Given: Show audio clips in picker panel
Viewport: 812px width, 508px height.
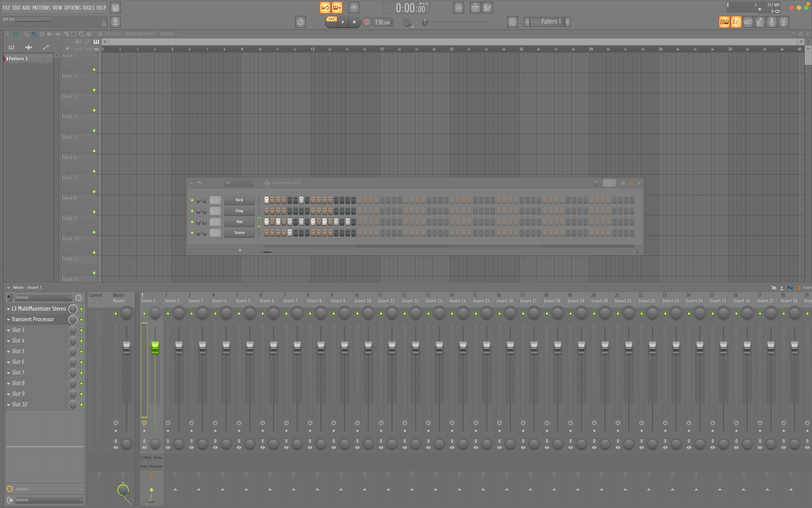Looking at the screenshot, I should pyautogui.click(x=29, y=48).
